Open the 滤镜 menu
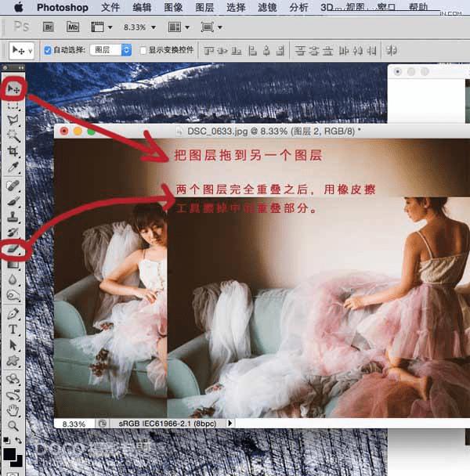The height and width of the screenshot is (476, 470). point(267,7)
